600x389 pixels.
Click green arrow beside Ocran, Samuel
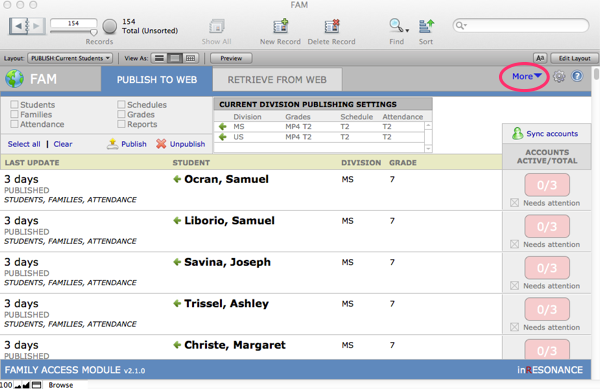point(177,179)
